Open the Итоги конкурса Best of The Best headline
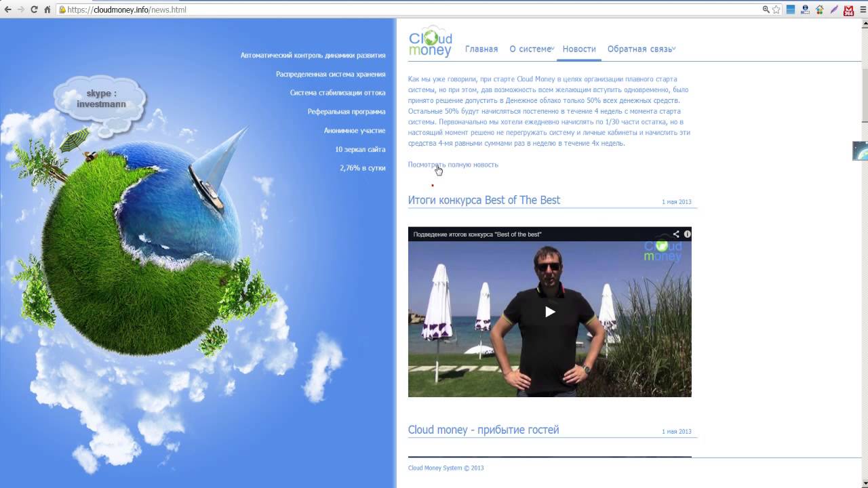 tap(484, 200)
